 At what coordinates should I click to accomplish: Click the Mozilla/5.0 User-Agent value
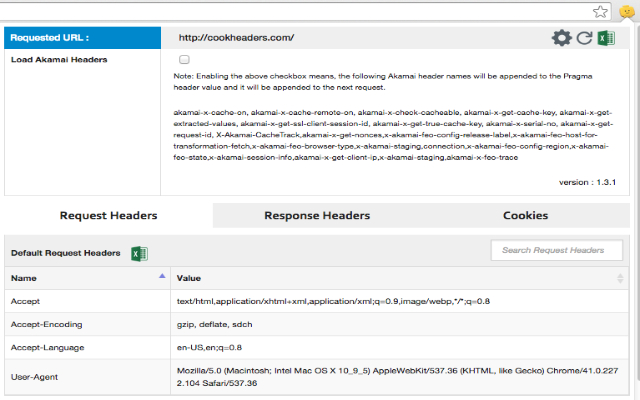coord(400,377)
